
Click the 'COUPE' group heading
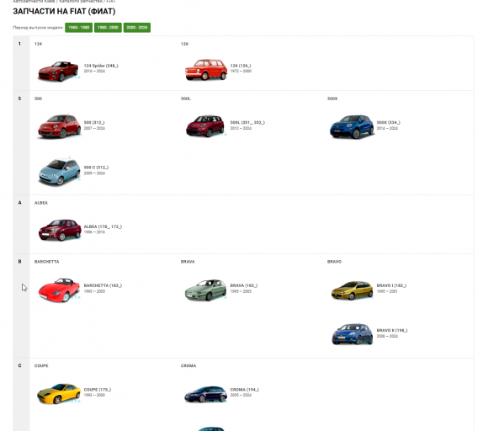coord(41,366)
